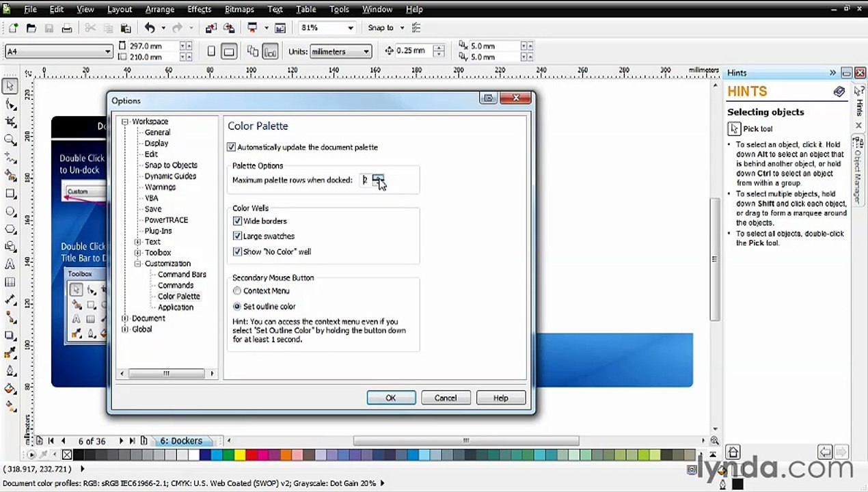
Task: Click the Paste icon in the toolbar
Action: click(x=126, y=28)
